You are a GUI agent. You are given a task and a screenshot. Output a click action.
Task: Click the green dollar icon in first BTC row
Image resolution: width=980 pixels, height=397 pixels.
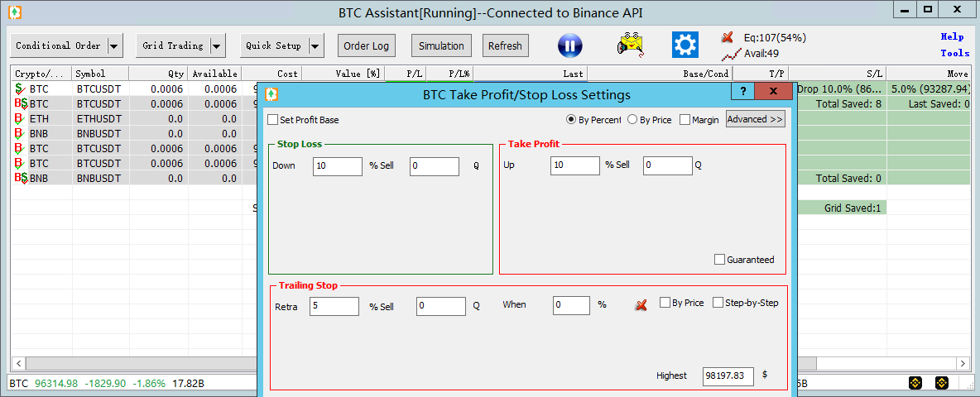pos(21,89)
